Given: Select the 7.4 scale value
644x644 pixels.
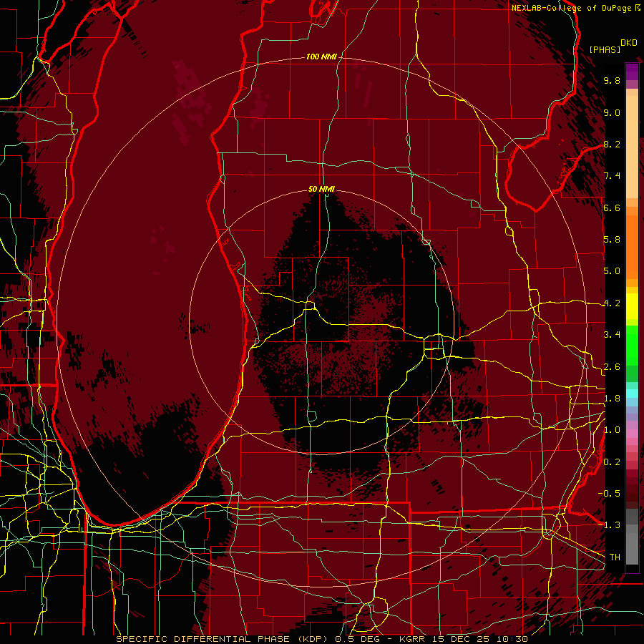Looking at the screenshot, I should [612, 176].
